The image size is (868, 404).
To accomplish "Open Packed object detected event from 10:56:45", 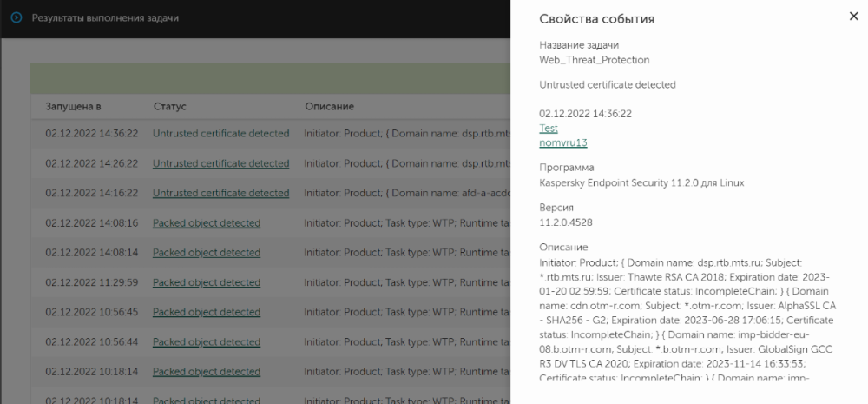I will (x=207, y=312).
